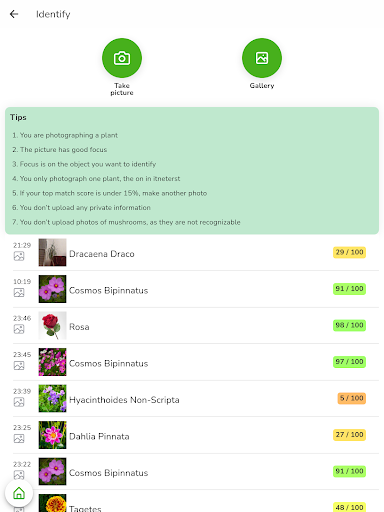Click the 98 / 100 score badge

(x=349, y=325)
